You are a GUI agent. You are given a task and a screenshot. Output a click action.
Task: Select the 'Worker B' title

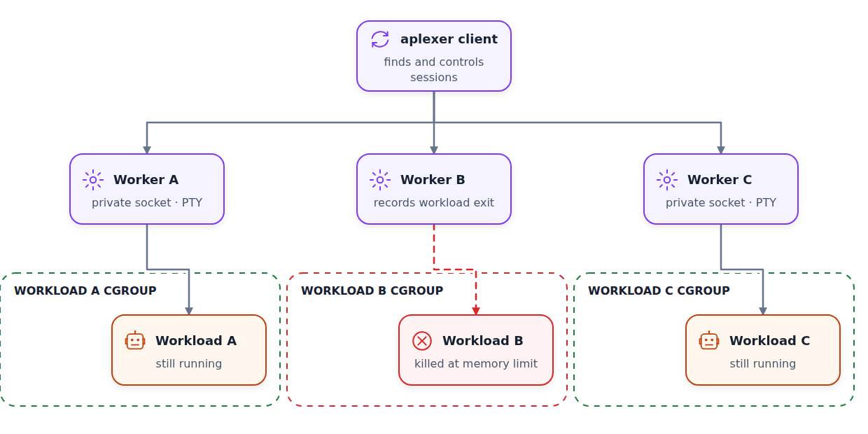[x=433, y=180]
